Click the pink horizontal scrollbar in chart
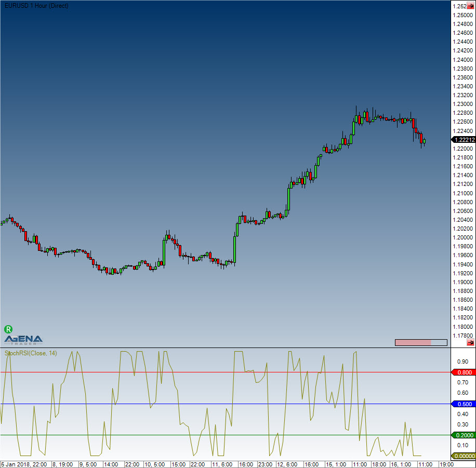The height and width of the screenshot is (468, 476). 413,342
